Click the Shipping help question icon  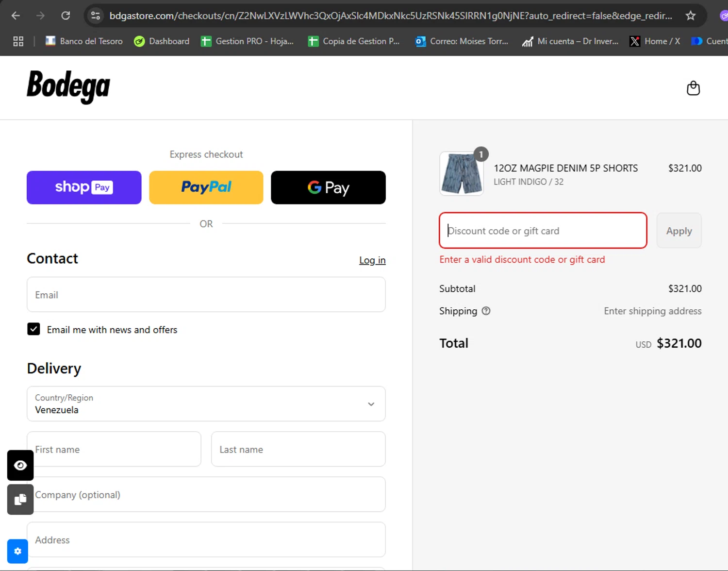point(486,311)
